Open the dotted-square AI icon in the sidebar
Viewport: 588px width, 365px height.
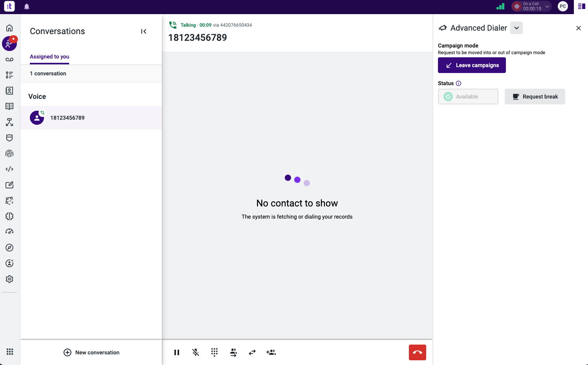point(9,201)
